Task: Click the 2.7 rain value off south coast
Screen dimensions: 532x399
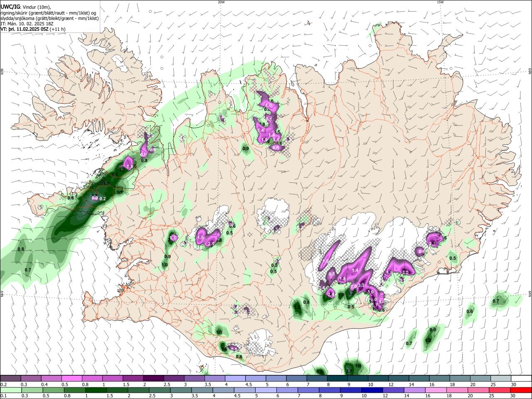Action: click(x=349, y=371)
